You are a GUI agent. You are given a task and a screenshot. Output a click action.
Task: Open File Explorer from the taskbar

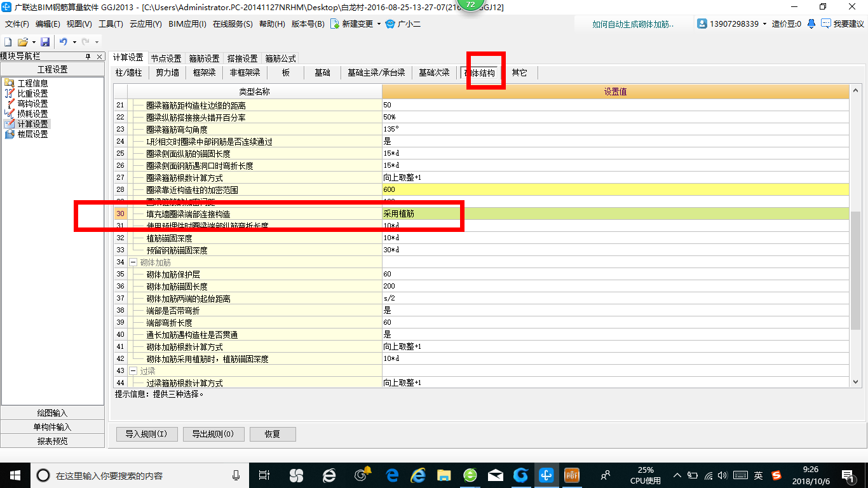444,475
